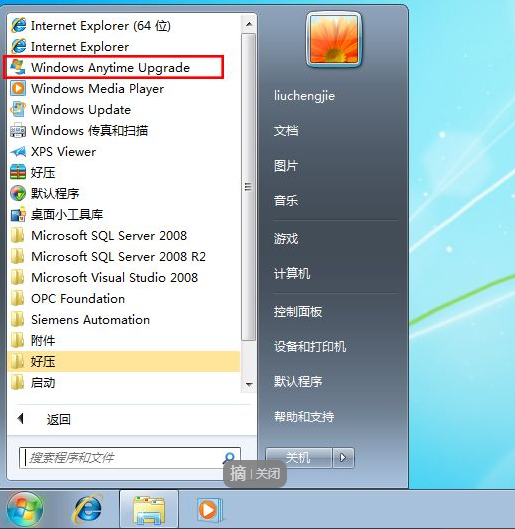Expand the Siemens Automation folder
The height and width of the screenshot is (529, 515).
pyautogui.click(x=123, y=319)
